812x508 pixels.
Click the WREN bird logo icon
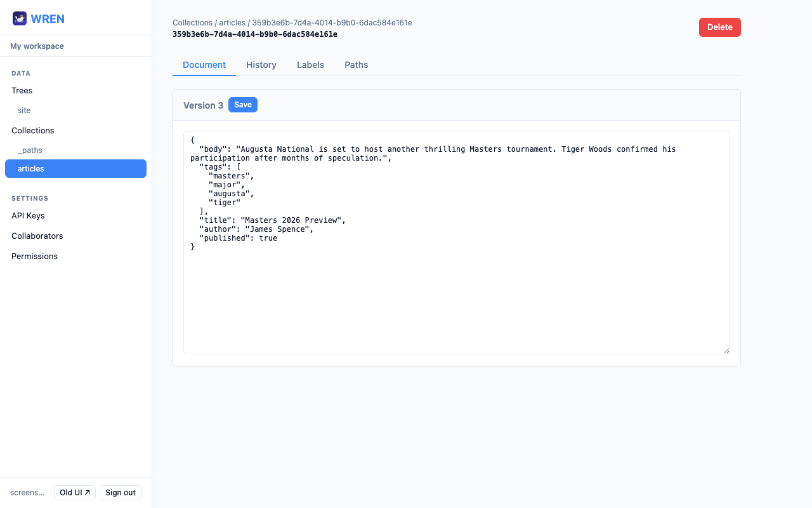[19, 18]
